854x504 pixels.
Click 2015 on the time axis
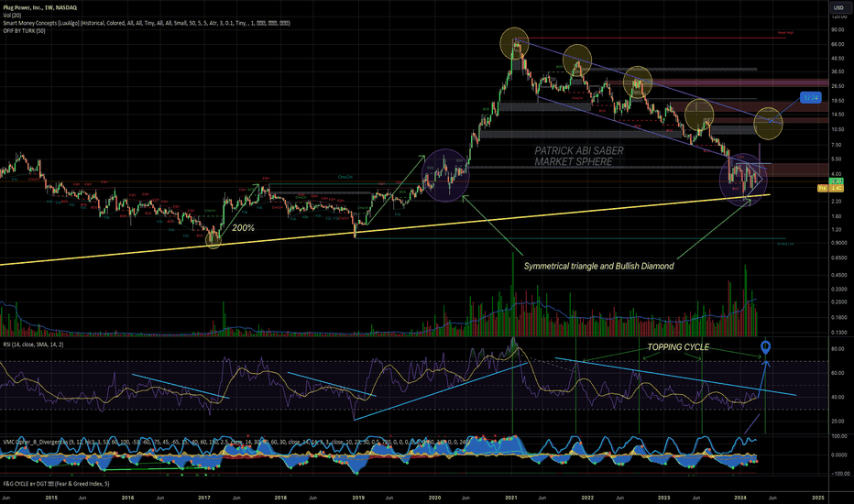point(51,498)
